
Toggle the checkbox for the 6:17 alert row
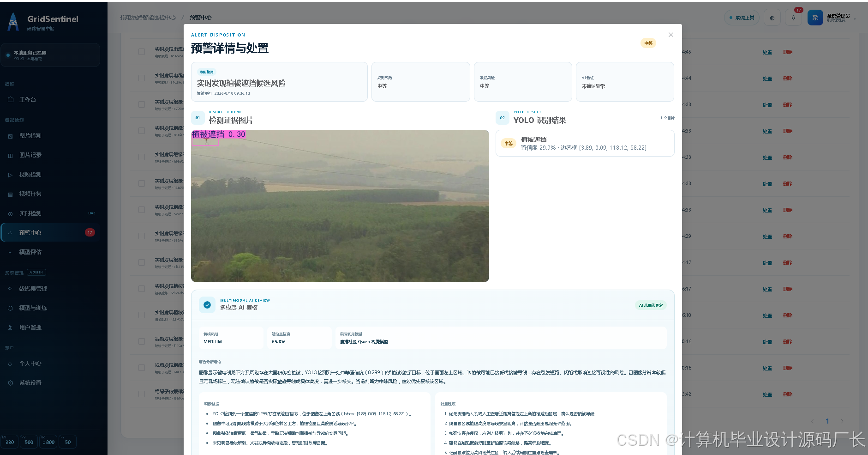coord(142,289)
